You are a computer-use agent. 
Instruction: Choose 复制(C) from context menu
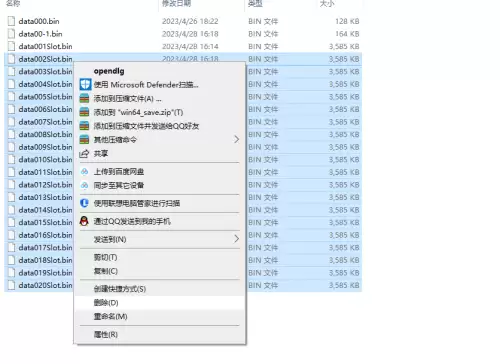[x=160, y=271]
